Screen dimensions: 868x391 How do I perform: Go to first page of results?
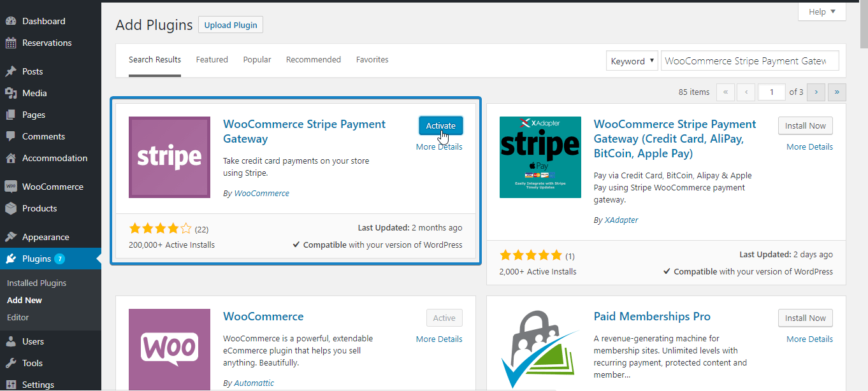coord(725,92)
